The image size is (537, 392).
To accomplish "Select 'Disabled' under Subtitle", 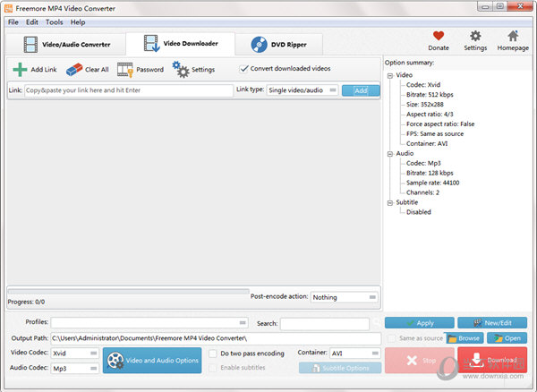I will (x=419, y=212).
